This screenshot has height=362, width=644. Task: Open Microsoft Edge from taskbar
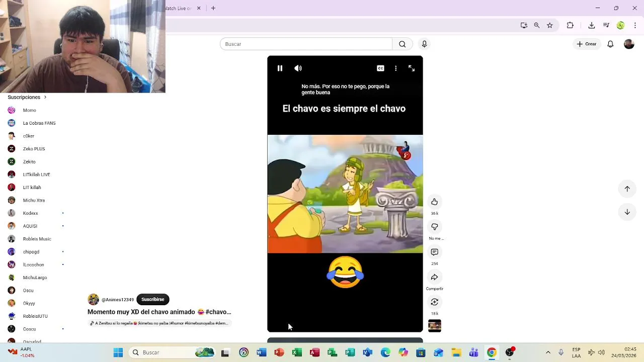click(385, 352)
